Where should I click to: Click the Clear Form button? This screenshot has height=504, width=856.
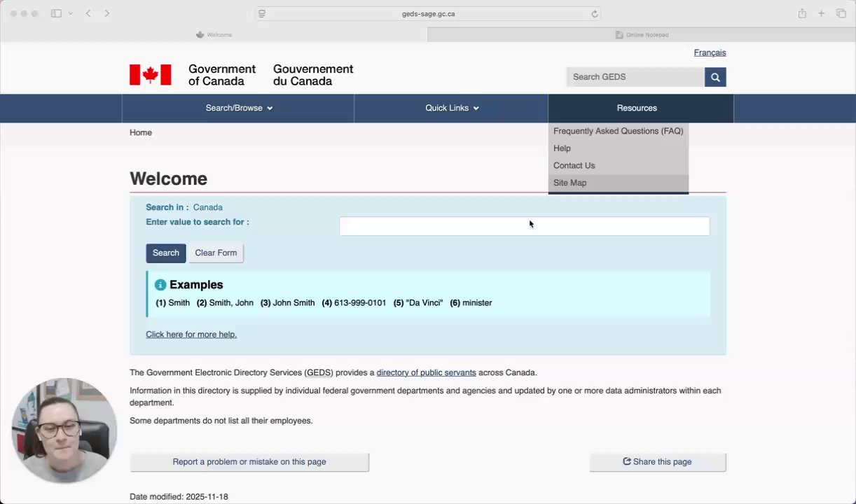(216, 253)
